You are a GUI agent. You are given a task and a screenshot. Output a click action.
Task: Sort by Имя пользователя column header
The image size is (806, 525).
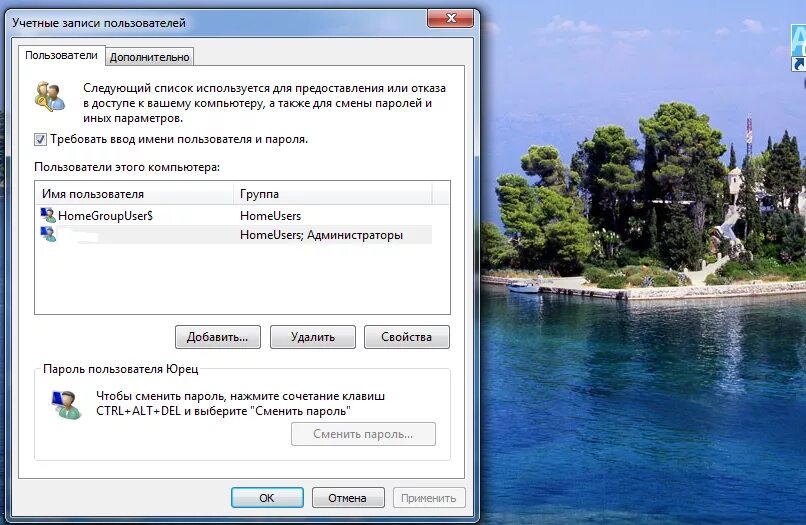(x=134, y=194)
